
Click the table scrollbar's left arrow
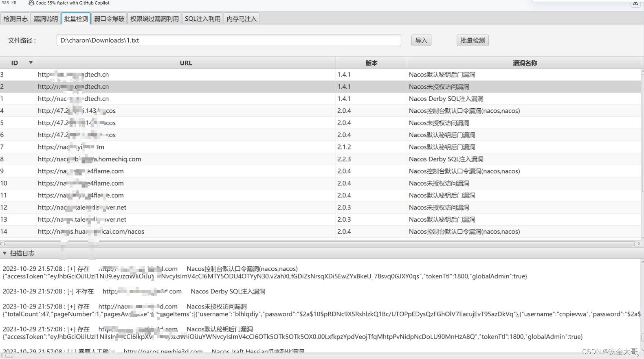coord(2,244)
